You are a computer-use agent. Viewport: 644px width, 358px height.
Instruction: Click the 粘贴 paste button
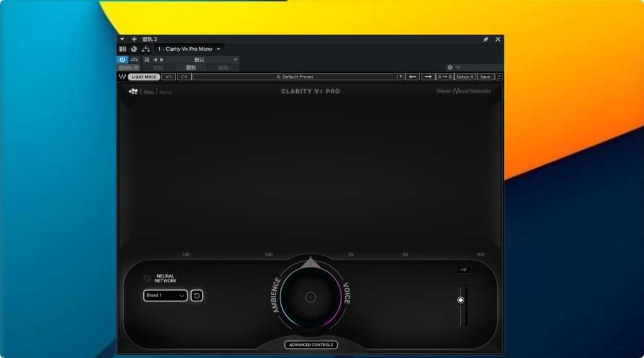click(x=223, y=68)
